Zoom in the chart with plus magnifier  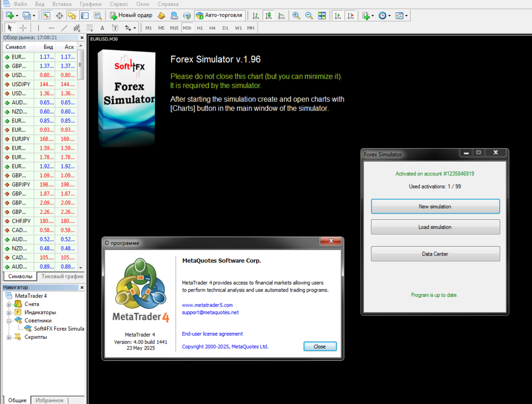[x=296, y=16]
